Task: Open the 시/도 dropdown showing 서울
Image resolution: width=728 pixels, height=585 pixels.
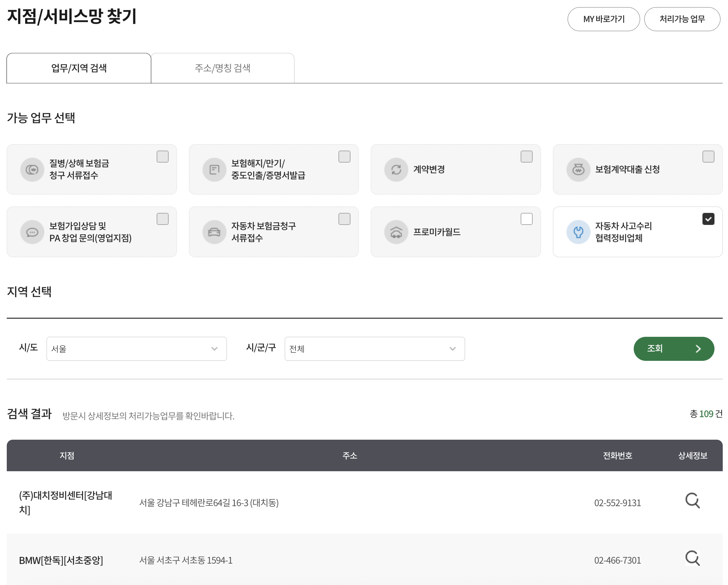Action: click(136, 349)
